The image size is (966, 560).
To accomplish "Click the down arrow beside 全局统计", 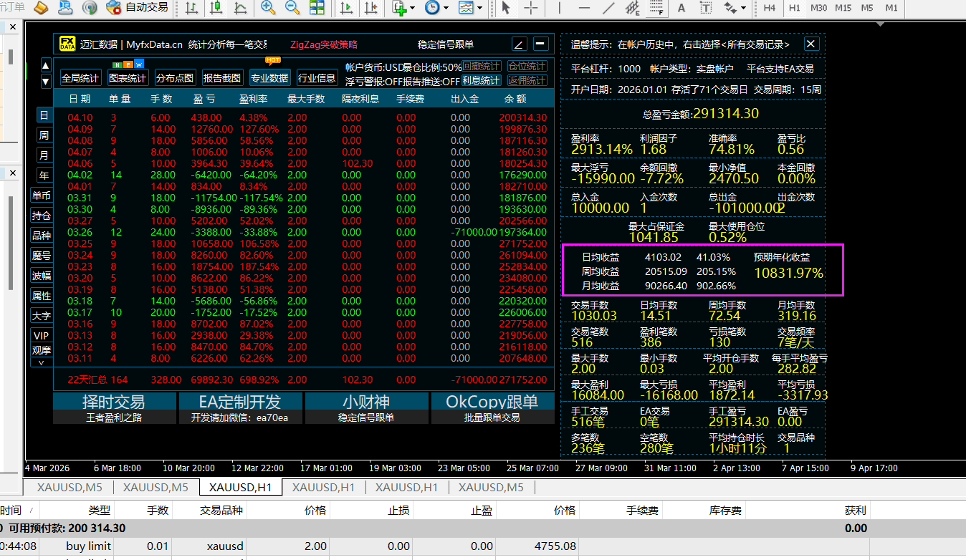I will pos(46,82).
